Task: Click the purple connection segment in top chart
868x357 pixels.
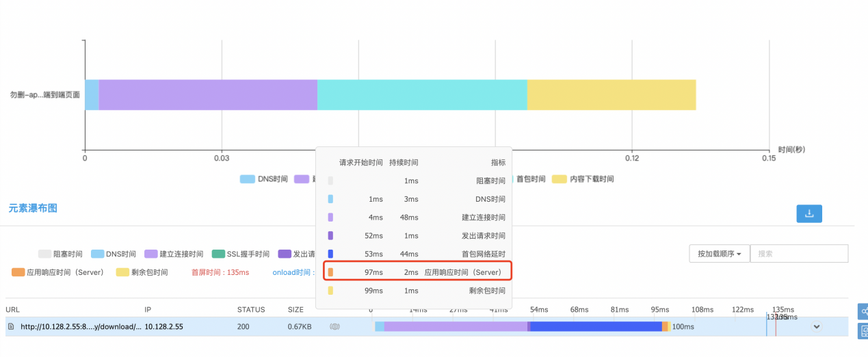Action: click(x=208, y=94)
